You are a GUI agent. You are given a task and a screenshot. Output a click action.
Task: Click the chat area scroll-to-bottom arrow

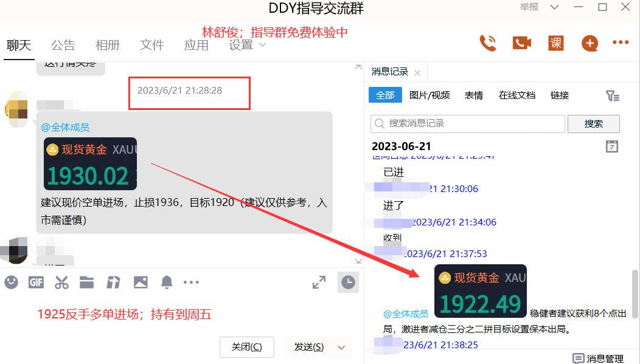click(358, 261)
